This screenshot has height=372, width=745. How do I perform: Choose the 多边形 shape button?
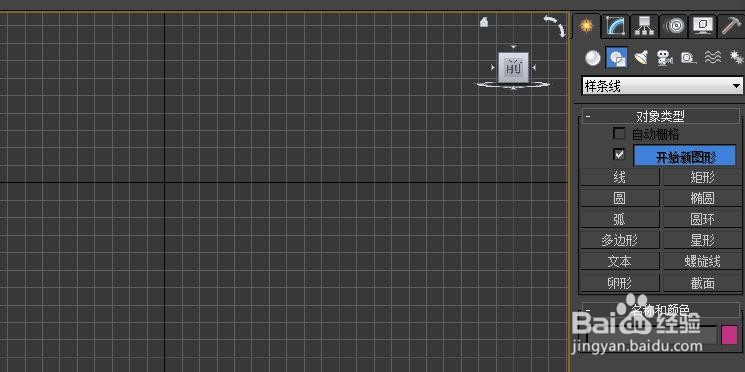pos(620,240)
